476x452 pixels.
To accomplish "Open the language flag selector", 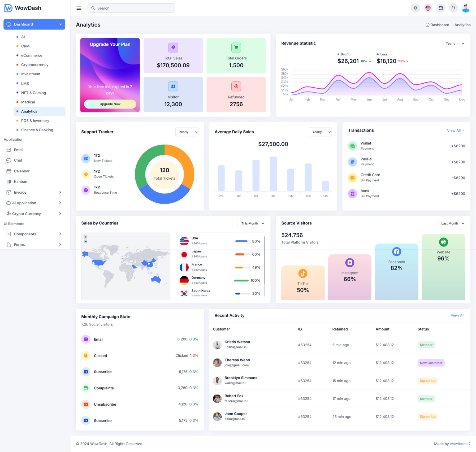I will (428, 8).
